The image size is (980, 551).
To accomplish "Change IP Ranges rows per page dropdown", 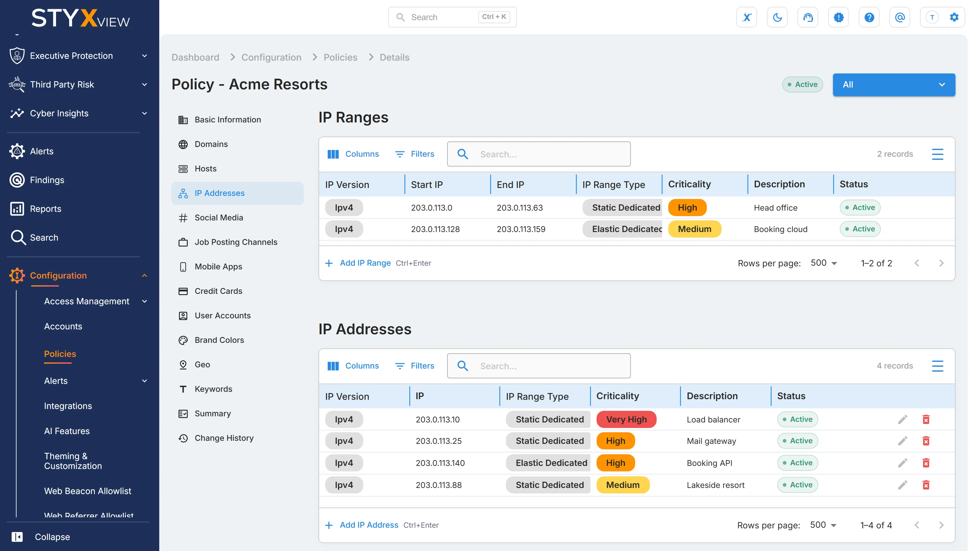I will click(824, 263).
